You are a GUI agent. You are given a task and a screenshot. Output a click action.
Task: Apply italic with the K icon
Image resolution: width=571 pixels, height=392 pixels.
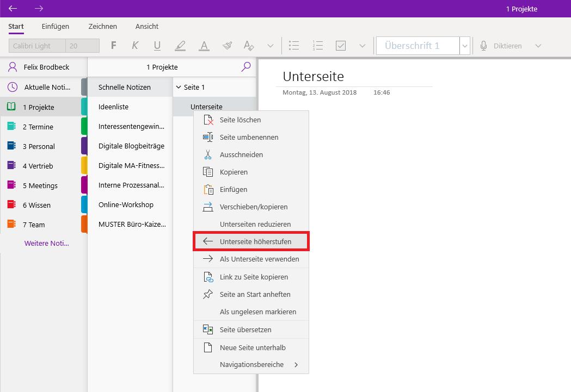[135, 46]
